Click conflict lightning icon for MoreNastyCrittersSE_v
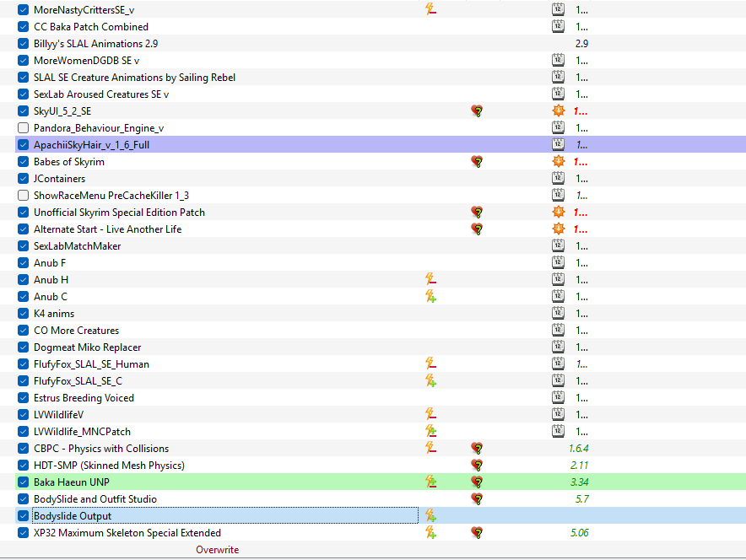 click(430, 9)
